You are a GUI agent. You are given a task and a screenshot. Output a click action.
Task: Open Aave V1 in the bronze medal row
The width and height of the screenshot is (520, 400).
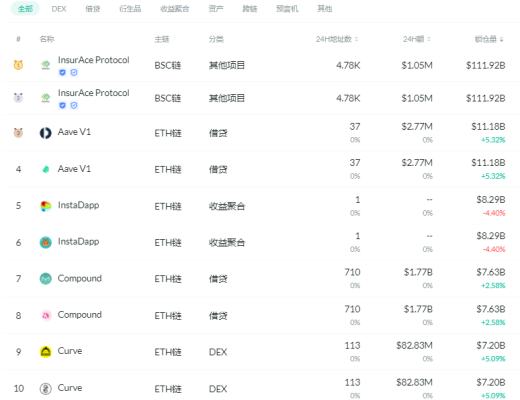pyautogui.click(x=74, y=132)
